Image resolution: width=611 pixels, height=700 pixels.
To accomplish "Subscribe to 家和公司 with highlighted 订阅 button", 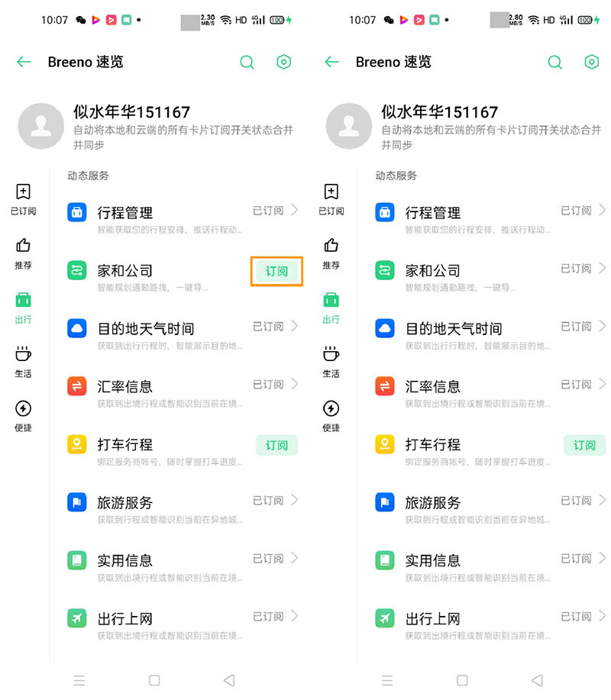I will pyautogui.click(x=276, y=271).
